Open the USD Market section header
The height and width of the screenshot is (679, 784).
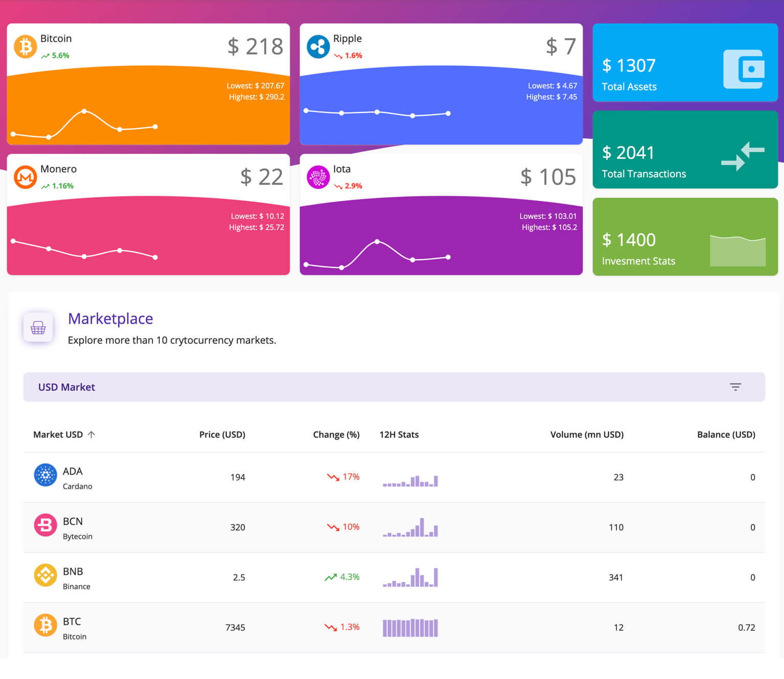(394, 387)
